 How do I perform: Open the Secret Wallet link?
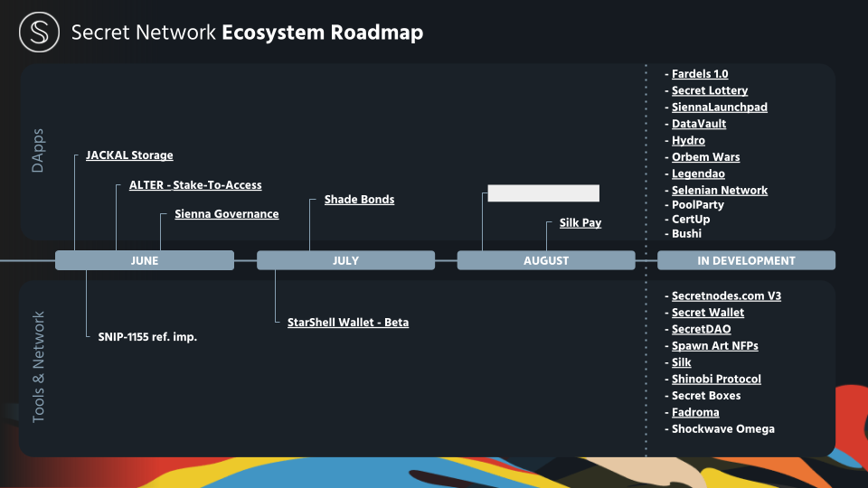[707, 313]
